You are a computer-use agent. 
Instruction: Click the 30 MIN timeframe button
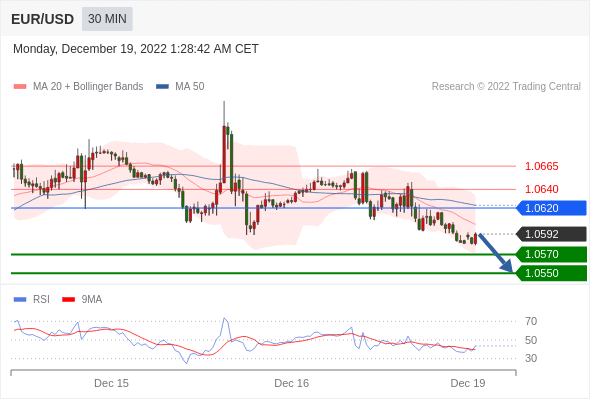click(x=107, y=19)
